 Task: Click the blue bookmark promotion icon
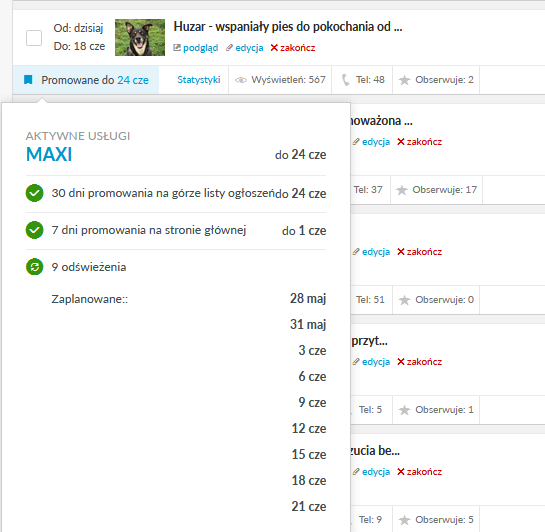(x=28, y=80)
